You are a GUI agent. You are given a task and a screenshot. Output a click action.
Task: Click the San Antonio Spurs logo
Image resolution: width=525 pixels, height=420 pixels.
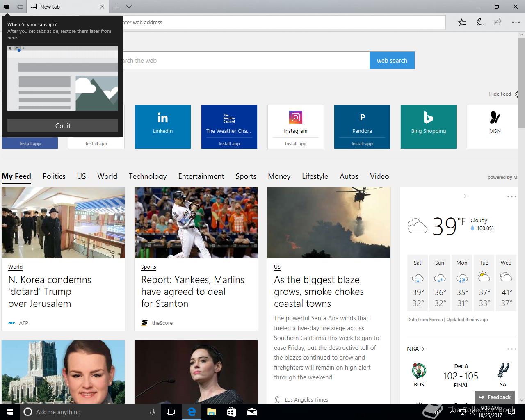(503, 371)
